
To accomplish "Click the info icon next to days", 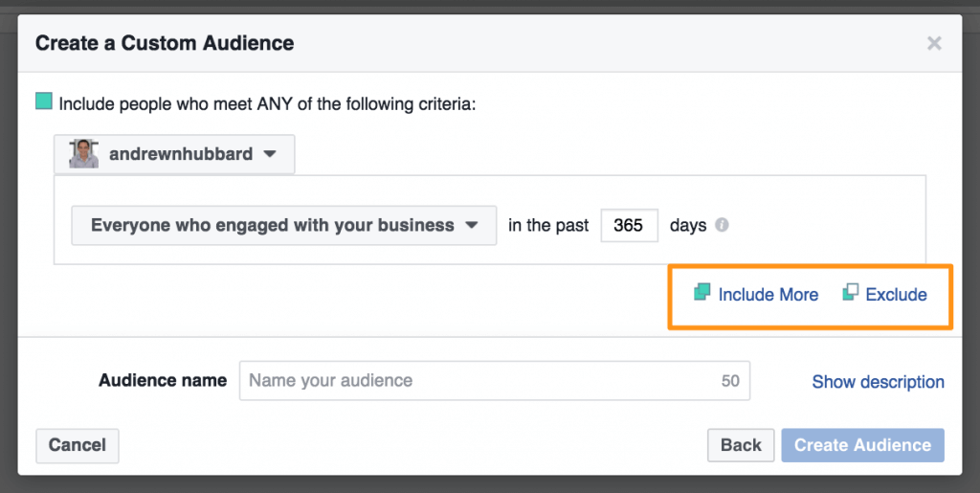I will point(723,226).
